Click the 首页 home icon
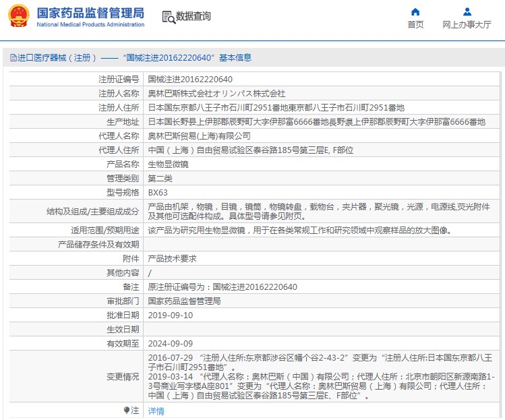The image size is (505, 420). [x=415, y=12]
